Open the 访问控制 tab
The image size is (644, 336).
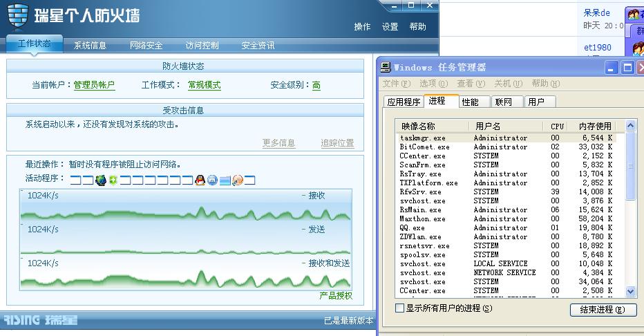[x=202, y=45]
